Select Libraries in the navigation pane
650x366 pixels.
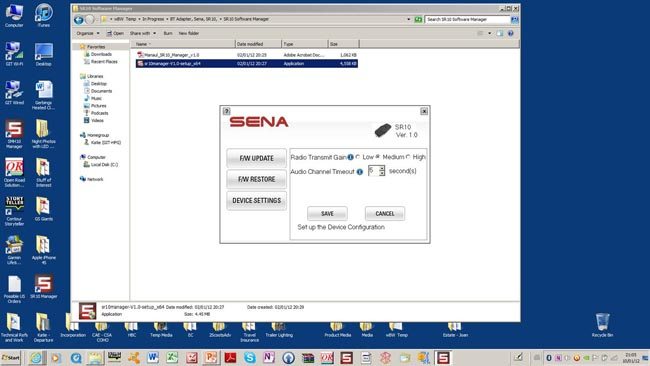click(x=91, y=76)
